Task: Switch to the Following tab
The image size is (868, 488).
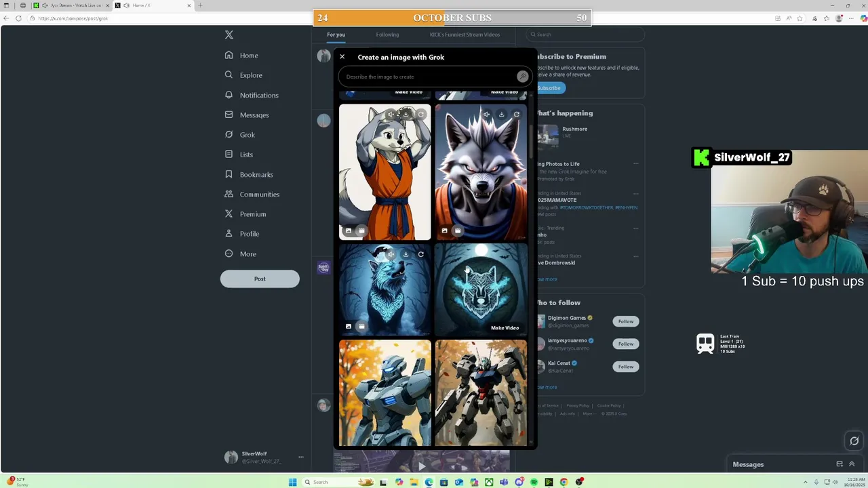Action: pos(387,35)
